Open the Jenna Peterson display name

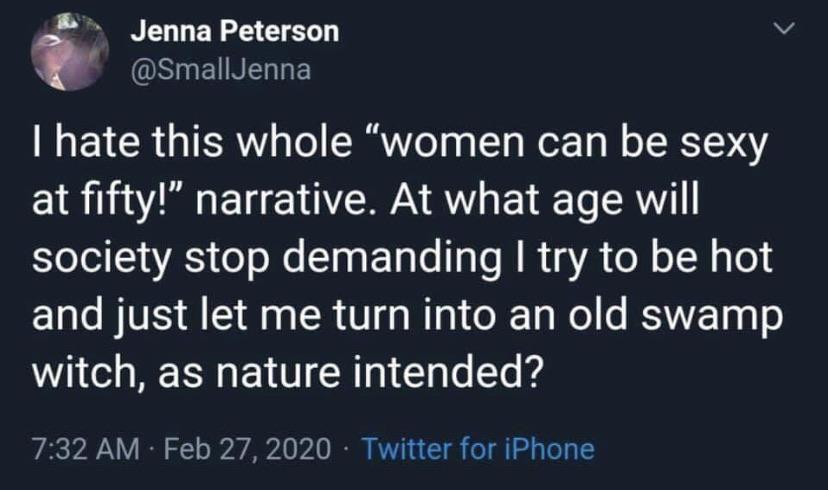(235, 32)
